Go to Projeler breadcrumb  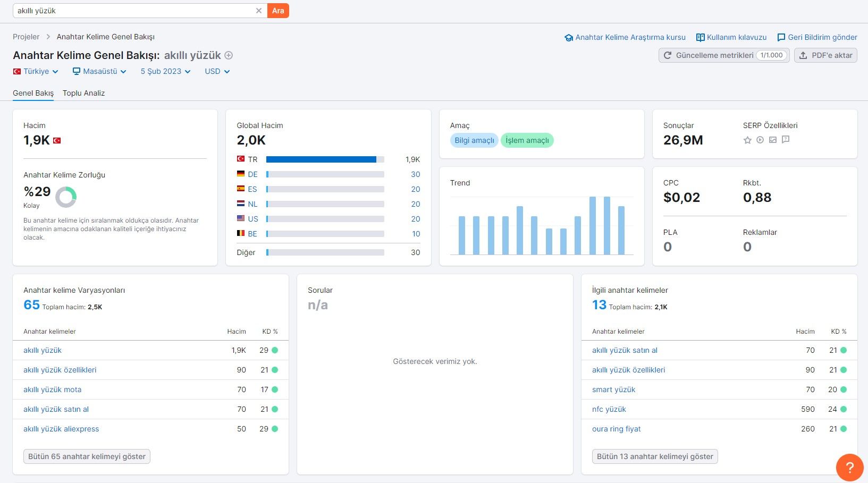26,37
